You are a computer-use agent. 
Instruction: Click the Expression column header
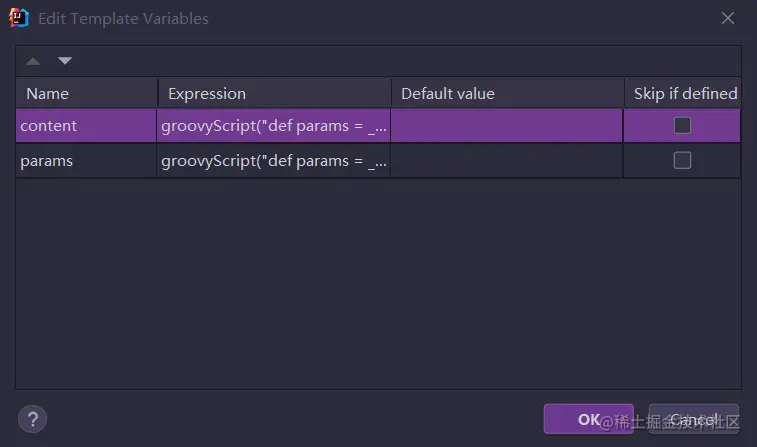pyautogui.click(x=274, y=93)
